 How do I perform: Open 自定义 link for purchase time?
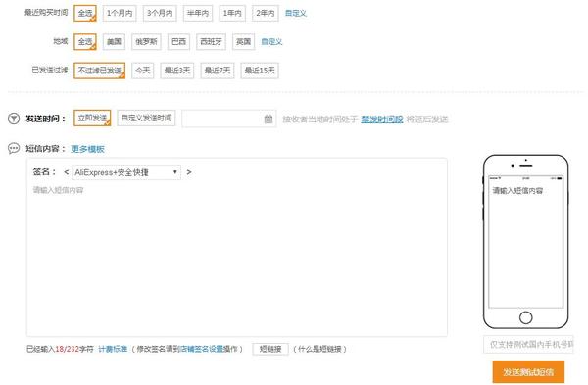coord(296,13)
